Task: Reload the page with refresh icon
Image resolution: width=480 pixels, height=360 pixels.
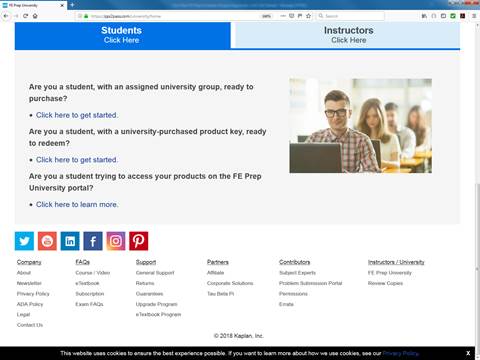Action: point(25,16)
